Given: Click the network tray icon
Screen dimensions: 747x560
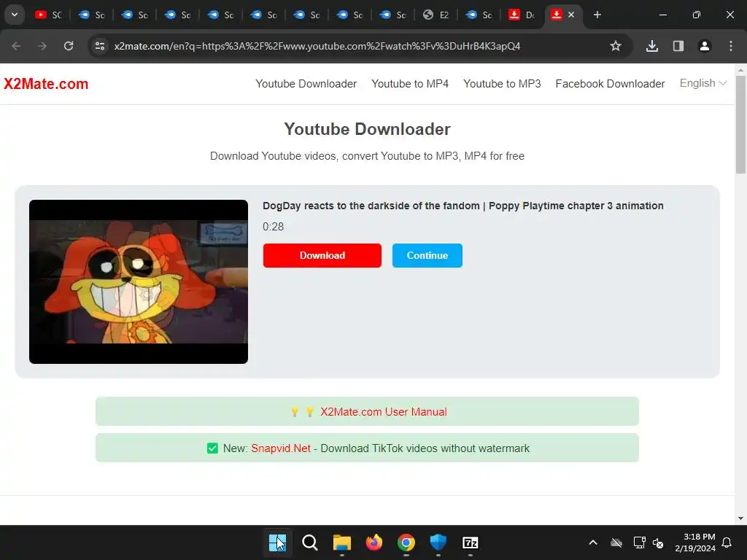Looking at the screenshot, I should coord(639,542).
